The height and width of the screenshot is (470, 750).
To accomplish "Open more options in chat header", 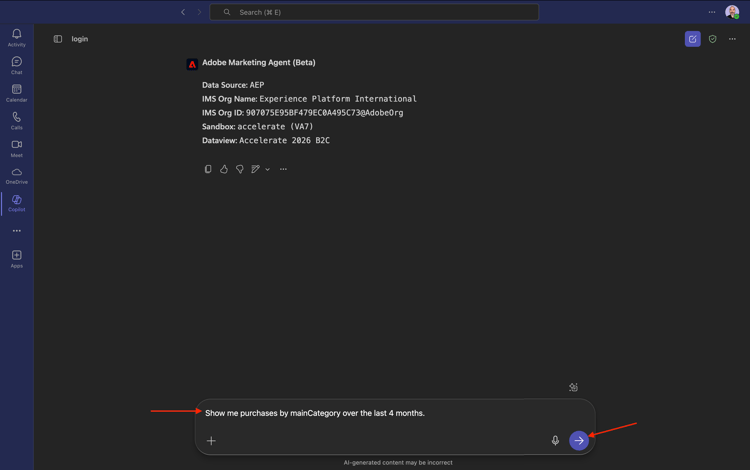I will coord(732,39).
